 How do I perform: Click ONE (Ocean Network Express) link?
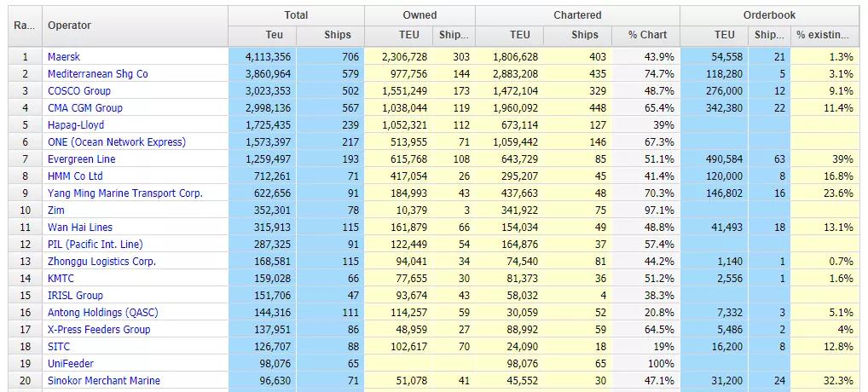[x=116, y=142]
